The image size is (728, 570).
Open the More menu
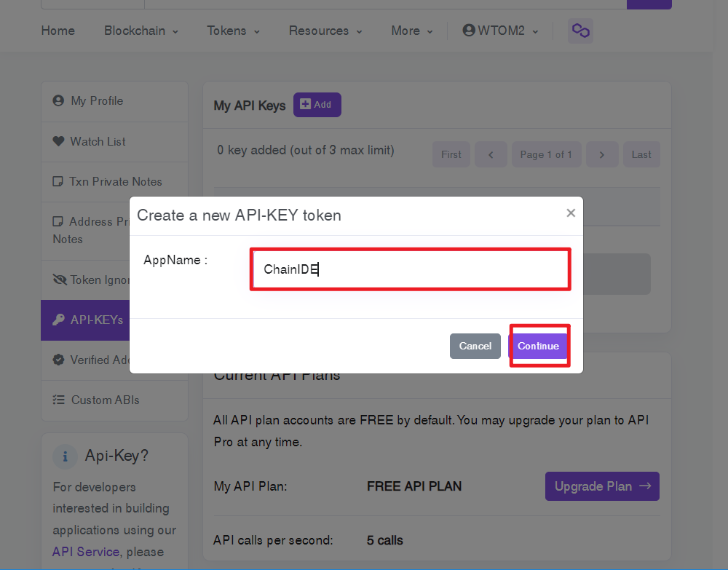pos(412,31)
